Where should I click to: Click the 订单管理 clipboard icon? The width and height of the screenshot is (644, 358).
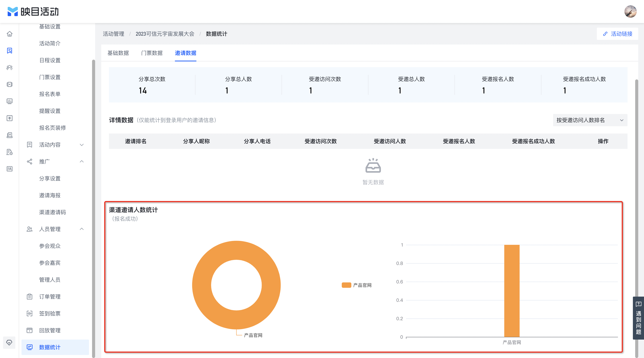pyautogui.click(x=30, y=297)
